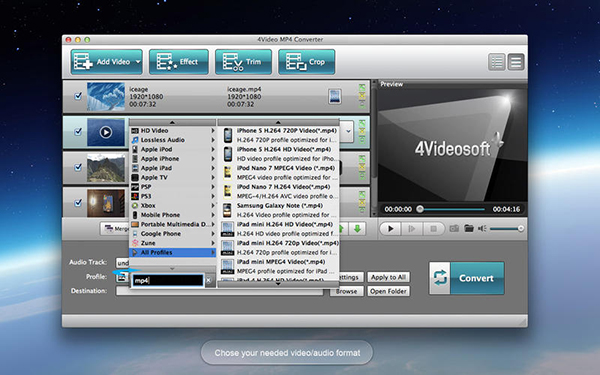Uncheck the iceage video checkbox

tap(78, 96)
